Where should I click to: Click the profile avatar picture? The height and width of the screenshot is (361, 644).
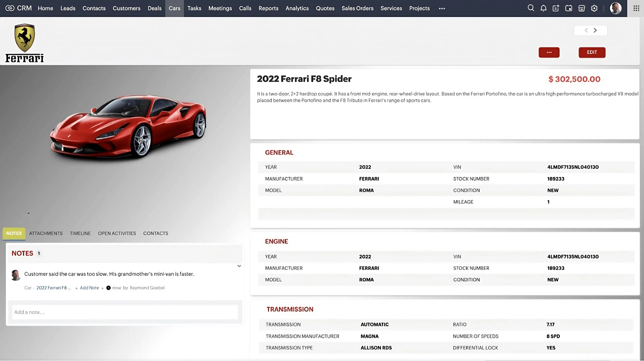coord(616,8)
